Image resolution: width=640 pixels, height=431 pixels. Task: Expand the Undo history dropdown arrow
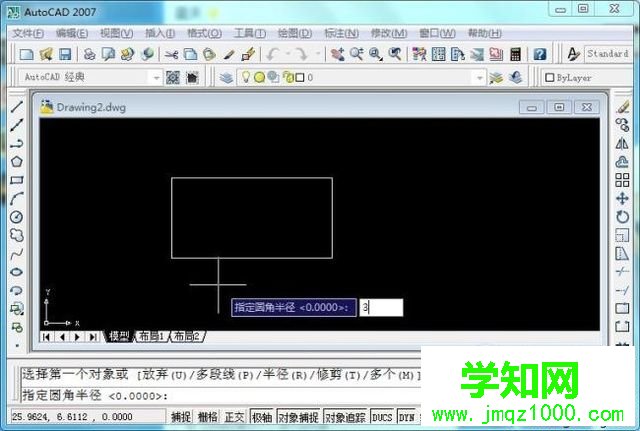coord(288,54)
